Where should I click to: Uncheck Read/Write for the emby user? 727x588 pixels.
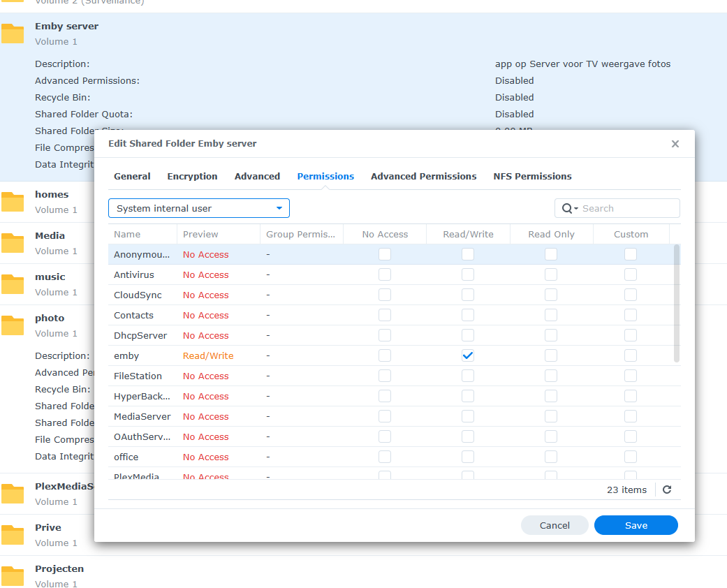pyautogui.click(x=468, y=355)
